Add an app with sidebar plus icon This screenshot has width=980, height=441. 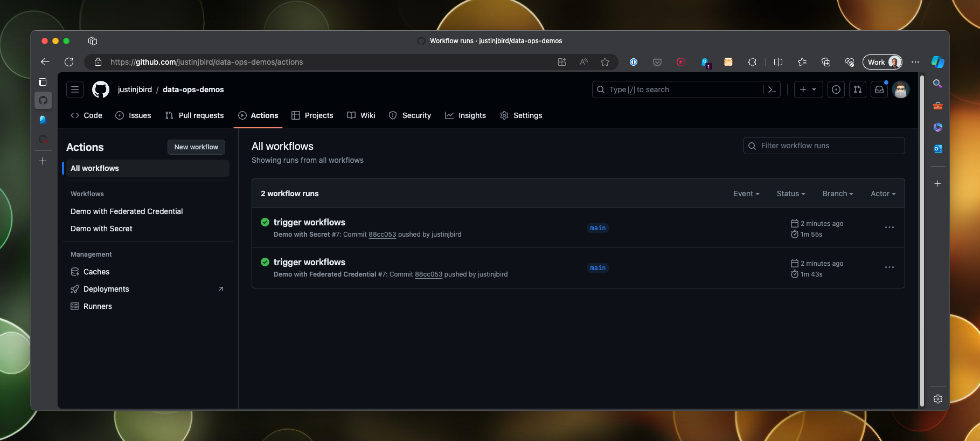pyautogui.click(x=937, y=184)
